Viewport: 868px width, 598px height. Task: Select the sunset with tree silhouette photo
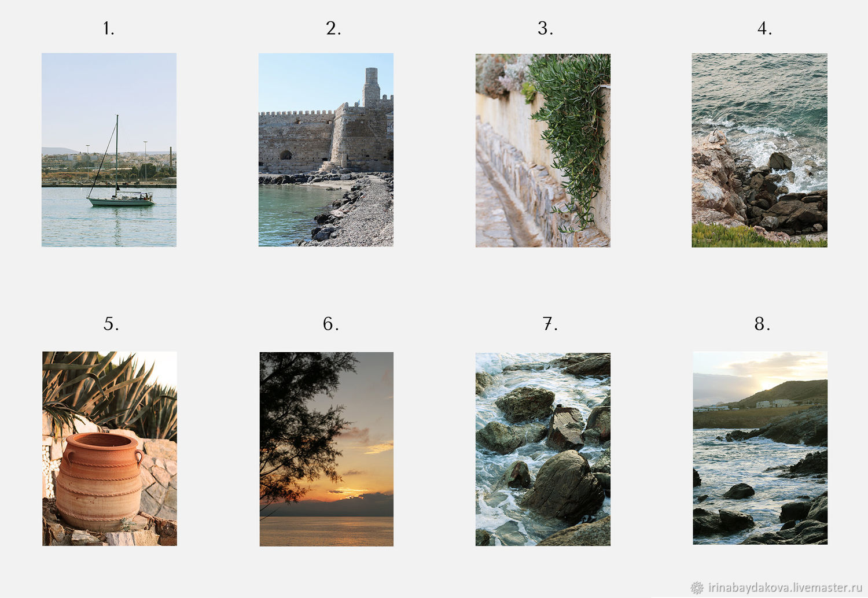pyautogui.click(x=326, y=449)
